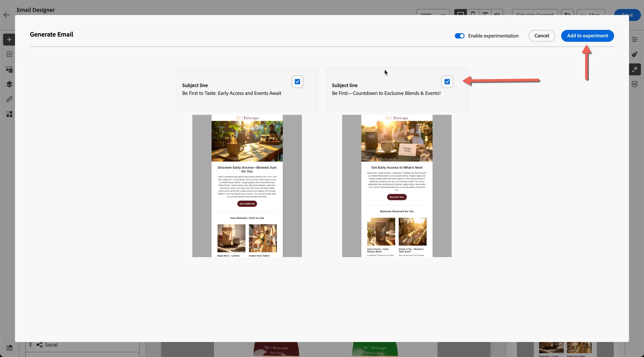Select the 'Discover Early Access' email preview thumbnail
This screenshot has width=644, height=357.
pyautogui.click(x=247, y=186)
